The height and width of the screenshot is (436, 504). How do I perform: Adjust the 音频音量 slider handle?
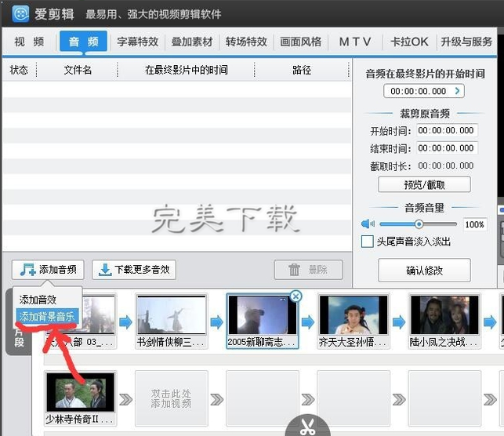[419, 223]
